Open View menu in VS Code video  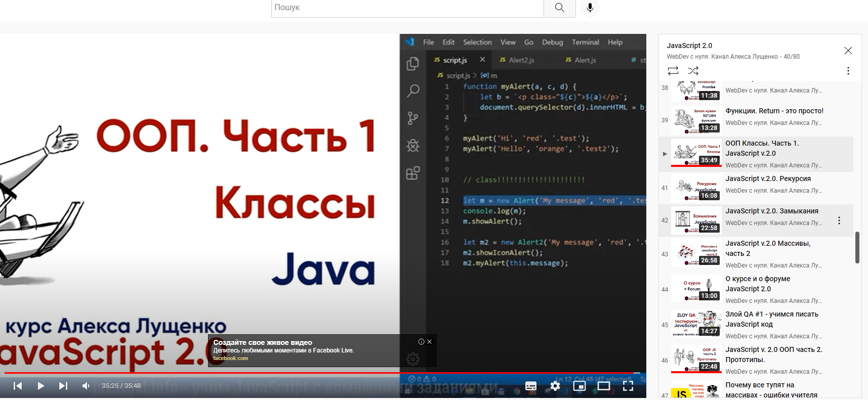(508, 42)
